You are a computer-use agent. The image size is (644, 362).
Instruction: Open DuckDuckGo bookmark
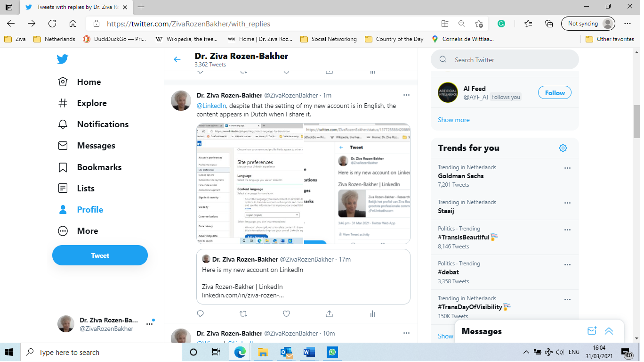(x=114, y=39)
